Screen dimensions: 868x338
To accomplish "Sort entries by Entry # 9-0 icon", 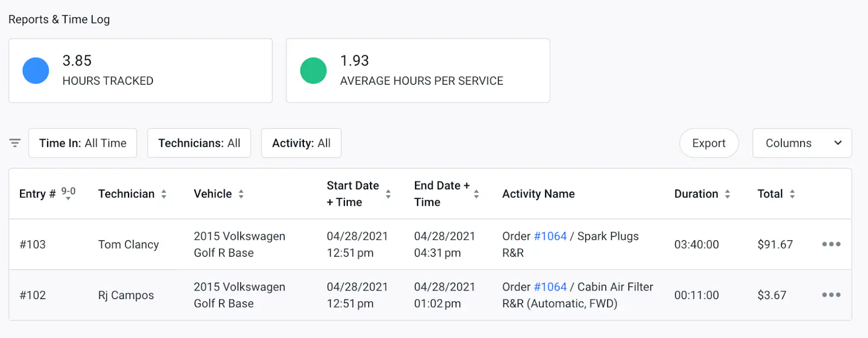I will pyautogui.click(x=68, y=193).
